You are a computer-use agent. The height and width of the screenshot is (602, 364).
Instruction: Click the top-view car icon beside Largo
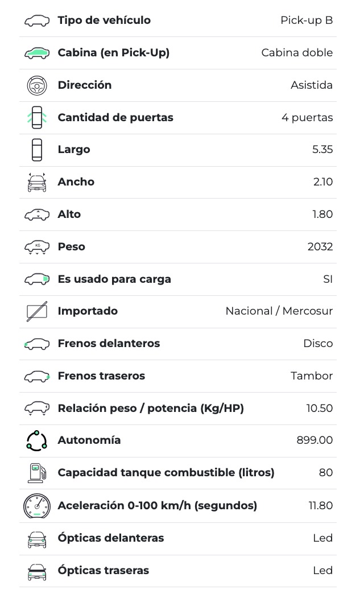point(37,150)
